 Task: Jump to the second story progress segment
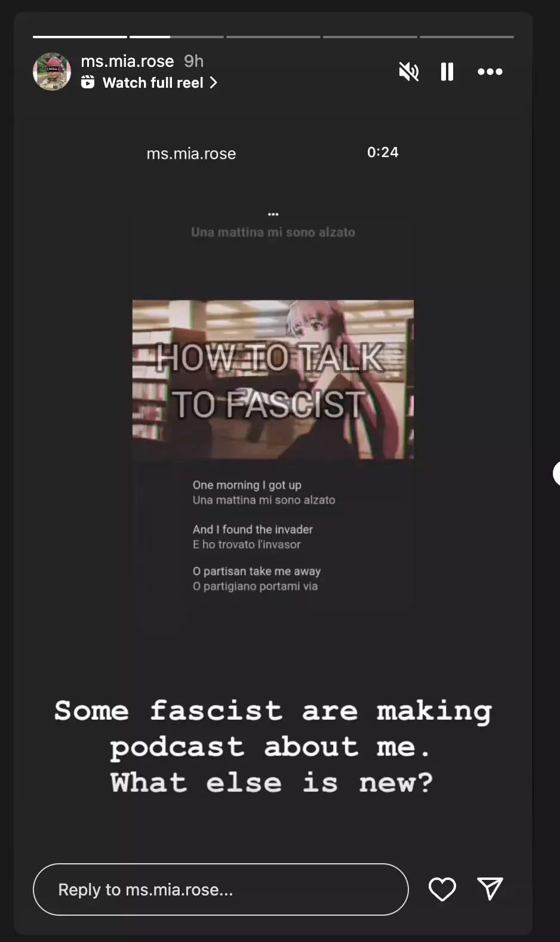(177, 37)
